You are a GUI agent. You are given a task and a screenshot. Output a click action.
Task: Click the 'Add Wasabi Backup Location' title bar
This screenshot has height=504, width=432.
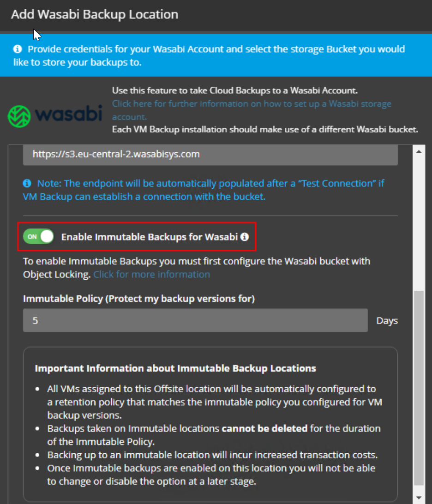pyautogui.click(x=95, y=14)
